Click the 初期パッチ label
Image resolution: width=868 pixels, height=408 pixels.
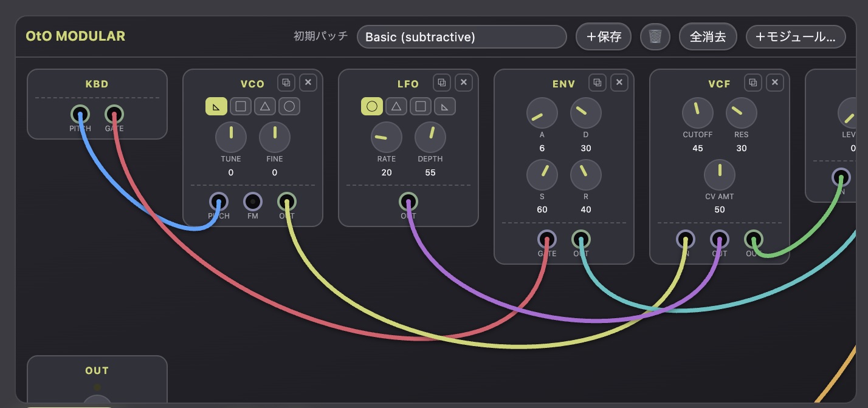click(320, 36)
